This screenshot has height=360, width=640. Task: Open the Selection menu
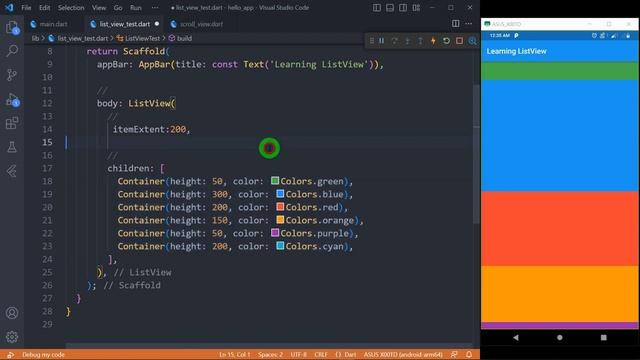click(x=71, y=8)
